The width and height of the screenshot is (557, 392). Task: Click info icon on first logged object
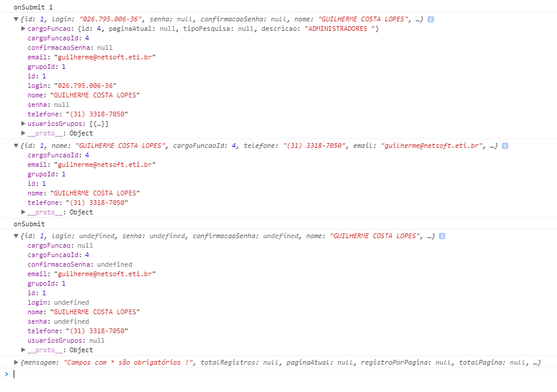pos(431,19)
